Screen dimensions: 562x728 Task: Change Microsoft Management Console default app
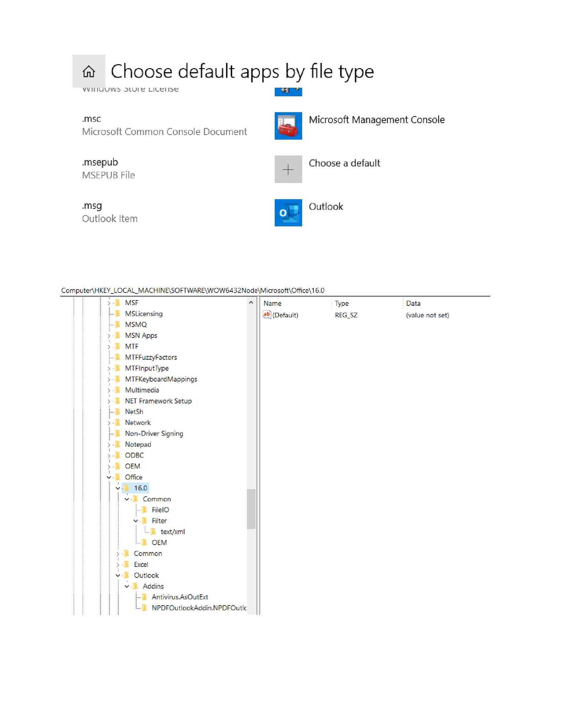[376, 120]
